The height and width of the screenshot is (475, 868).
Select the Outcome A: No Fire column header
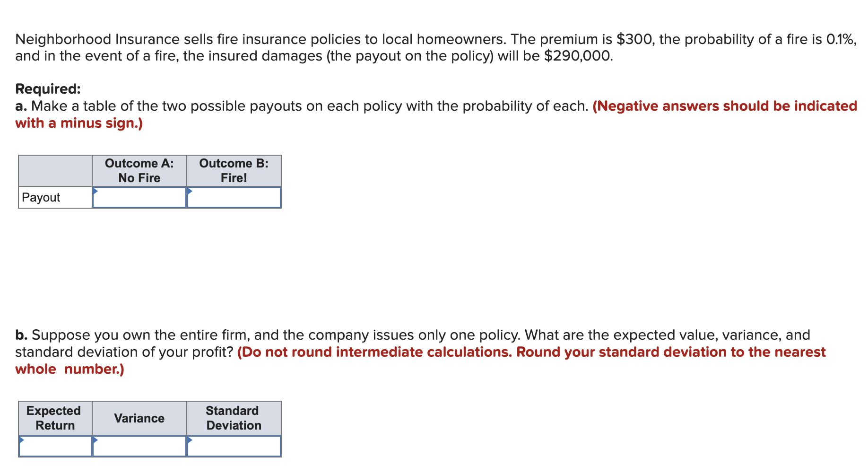point(139,170)
